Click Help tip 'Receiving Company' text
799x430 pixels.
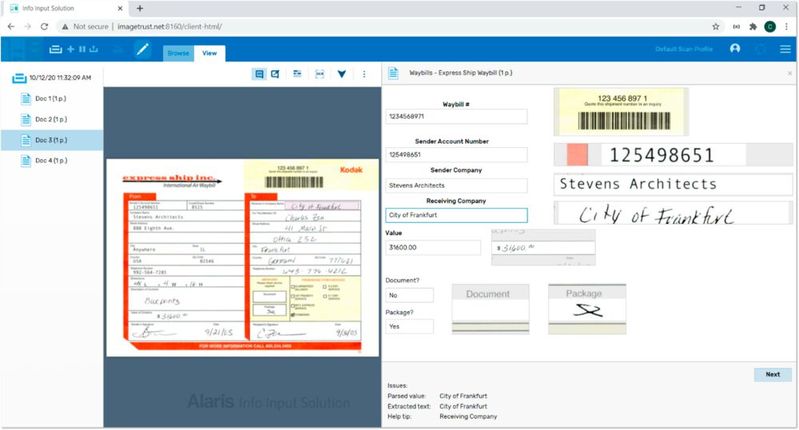click(x=468, y=416)
